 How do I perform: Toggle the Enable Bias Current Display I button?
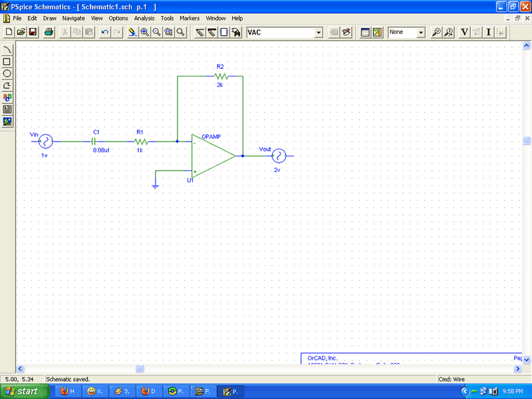[x=489, y=32]
